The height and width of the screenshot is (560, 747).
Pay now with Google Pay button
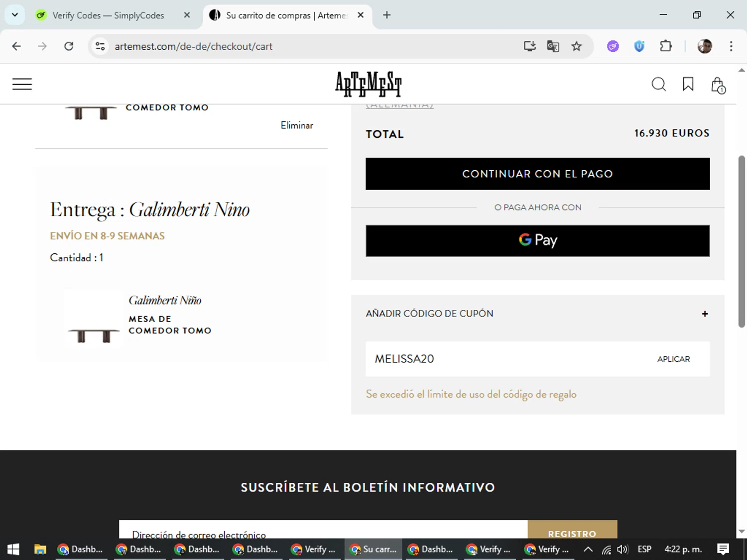[538, 241]
